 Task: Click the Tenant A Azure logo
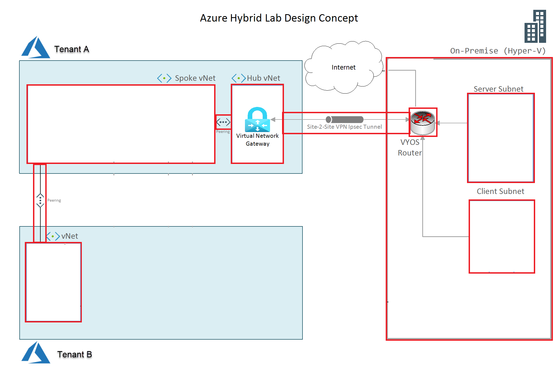36,47
